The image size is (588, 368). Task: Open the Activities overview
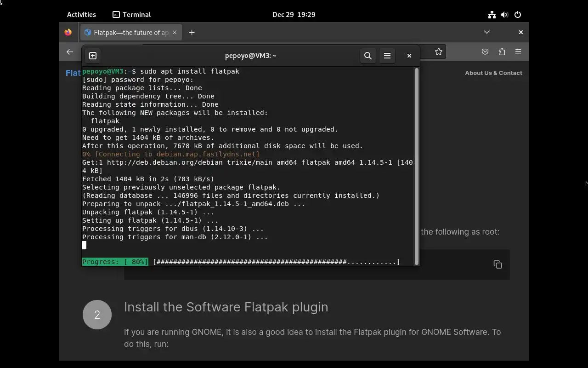click(x=81, y=15)
